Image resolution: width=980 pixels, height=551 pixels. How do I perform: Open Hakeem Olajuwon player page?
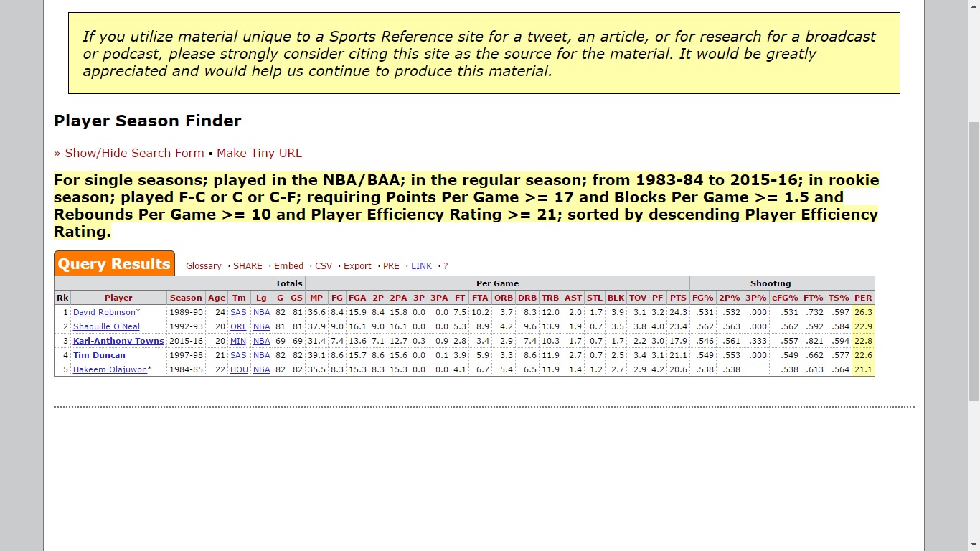[x=110, y=369]
